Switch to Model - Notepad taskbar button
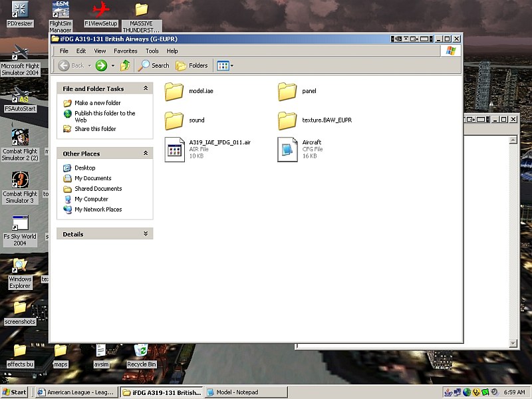This screenshot has height=399, width=532. coord(246,392)
